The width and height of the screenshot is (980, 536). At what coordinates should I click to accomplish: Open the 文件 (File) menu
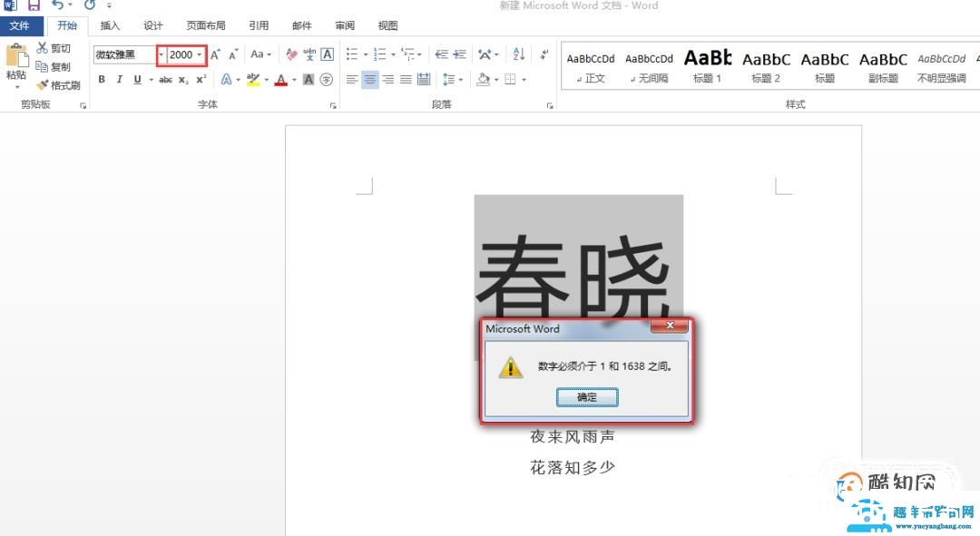[x=21, y=25]
